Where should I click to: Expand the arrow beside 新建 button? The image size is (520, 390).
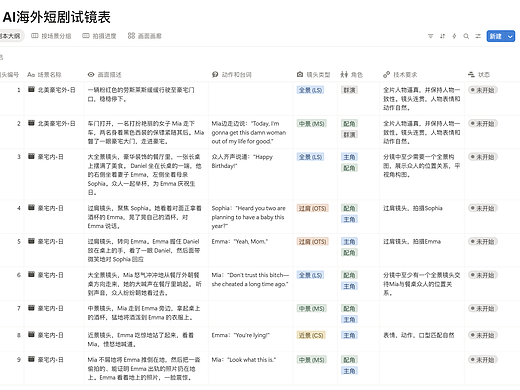click(x=510, y=36)
